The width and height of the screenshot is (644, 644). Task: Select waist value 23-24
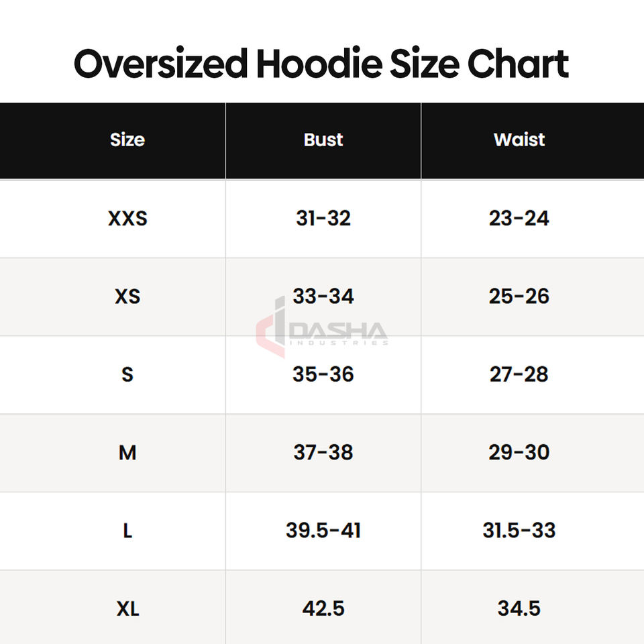(519, 218)
